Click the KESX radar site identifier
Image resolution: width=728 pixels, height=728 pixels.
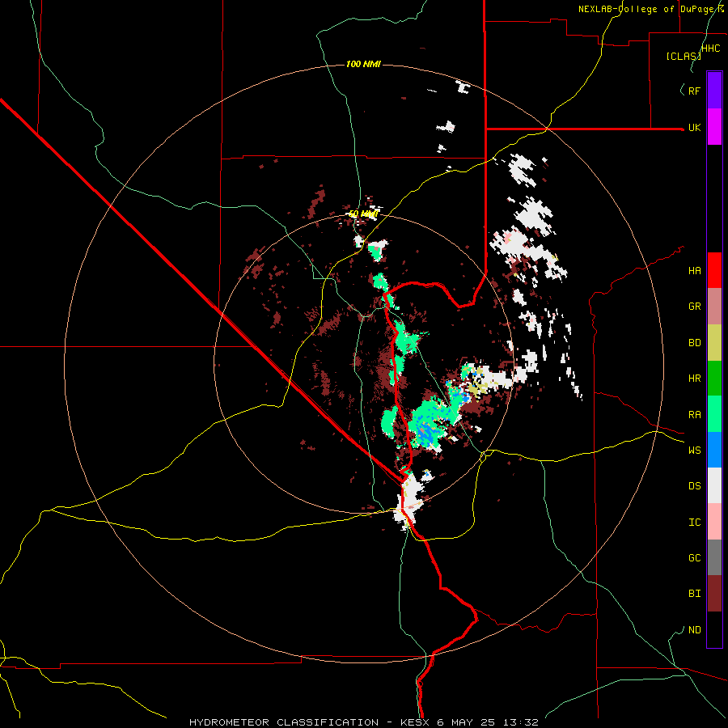click(x=416, y=722)
